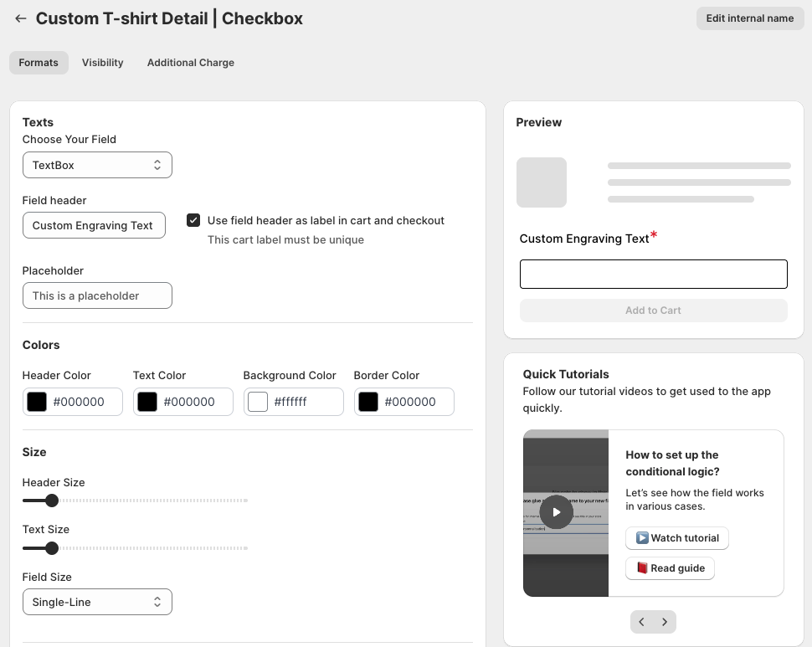Go to previous tutorial with left arrow

point(641,622)
